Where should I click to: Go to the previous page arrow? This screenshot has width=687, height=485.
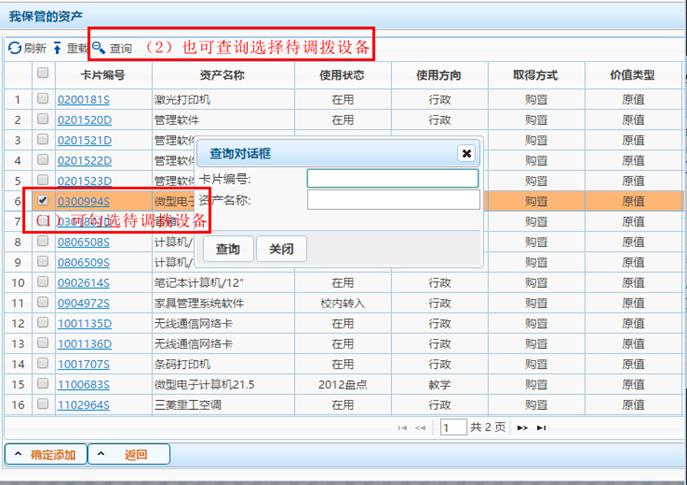(x=421, y=428)
